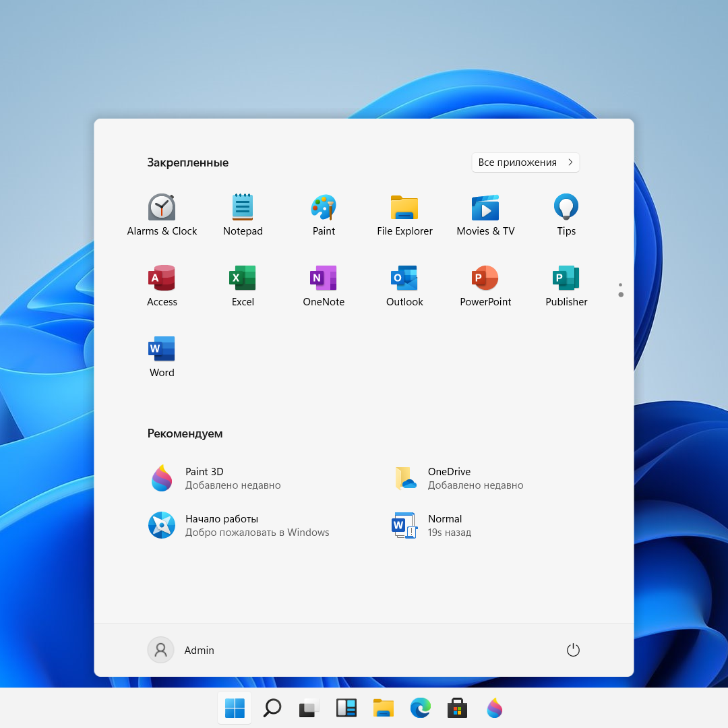This screenshot has height=728, width=728.
Task: Launch Excel from the Start menu
Action: pos(243,285)
